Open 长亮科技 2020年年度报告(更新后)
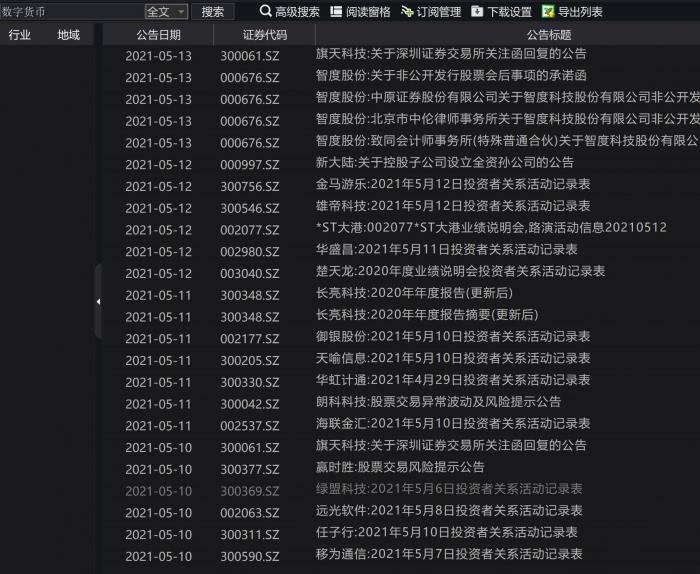Image resolution: width=700 pixels, height=574 pixels. tap(414, 293)
